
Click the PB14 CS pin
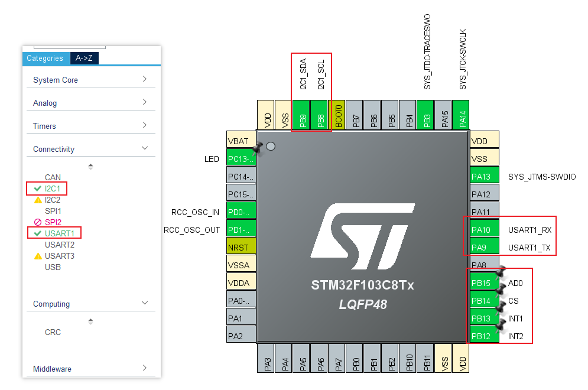coord(485,298)
